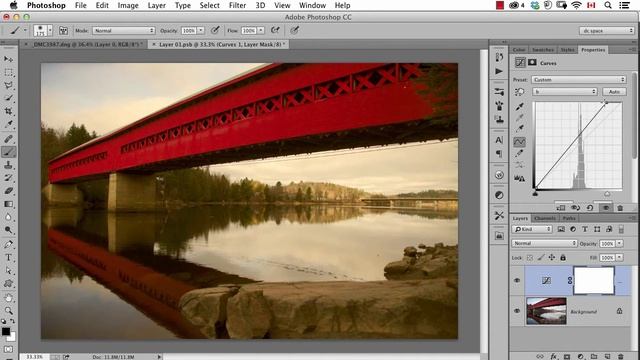
Task: Hide the Background layer
Action: (517, 311)
